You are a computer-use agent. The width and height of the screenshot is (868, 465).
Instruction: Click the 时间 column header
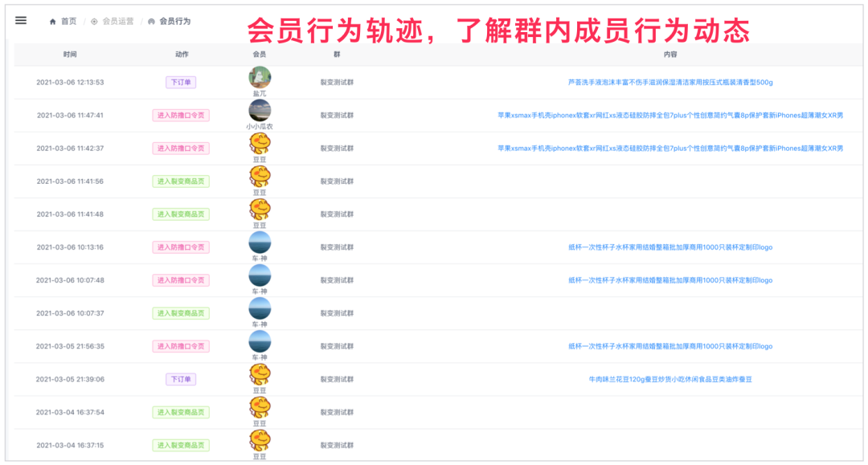tap(70, 54)
